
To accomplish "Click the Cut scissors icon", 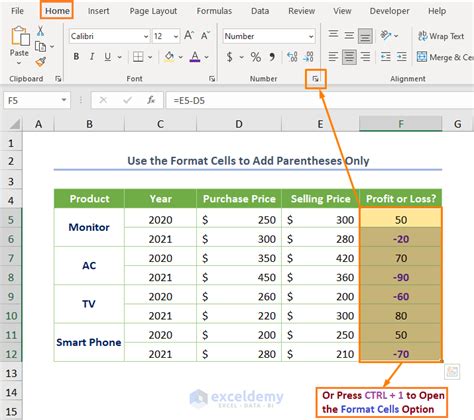I will (40, 31).
